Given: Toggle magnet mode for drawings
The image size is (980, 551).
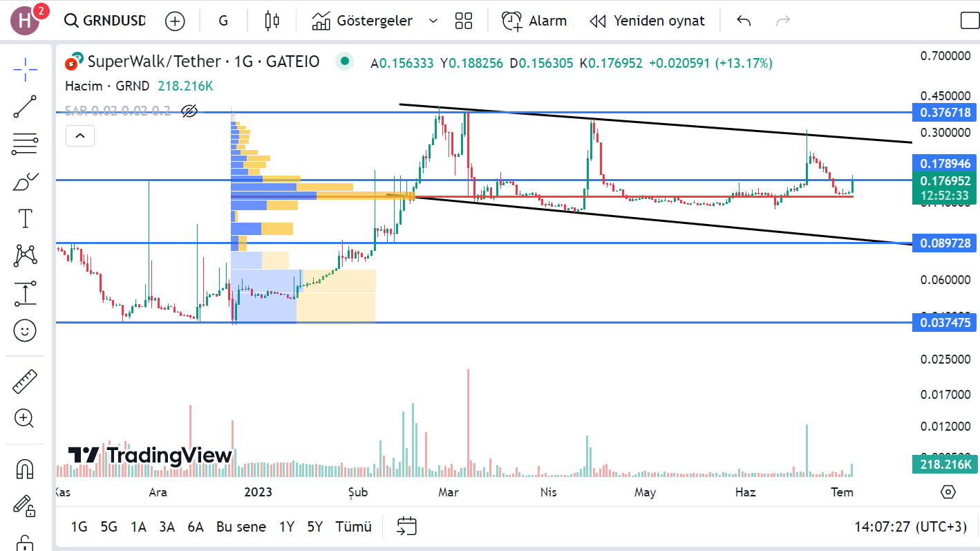Looking at the screenshot, I should (x=25, y=469).
